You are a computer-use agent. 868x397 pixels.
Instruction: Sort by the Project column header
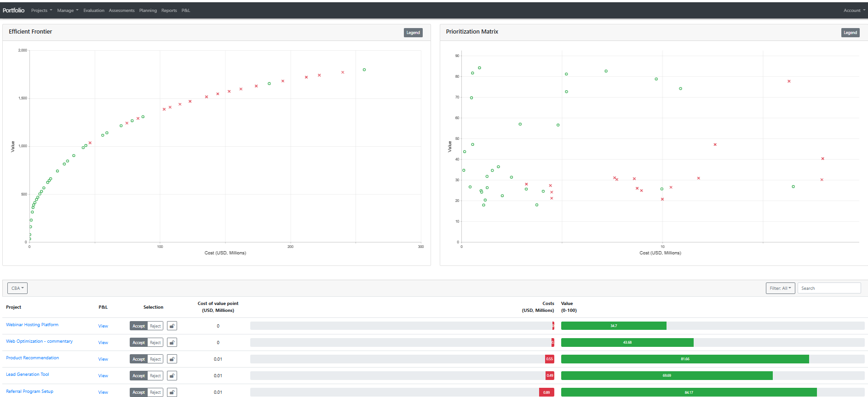[14, 307]
